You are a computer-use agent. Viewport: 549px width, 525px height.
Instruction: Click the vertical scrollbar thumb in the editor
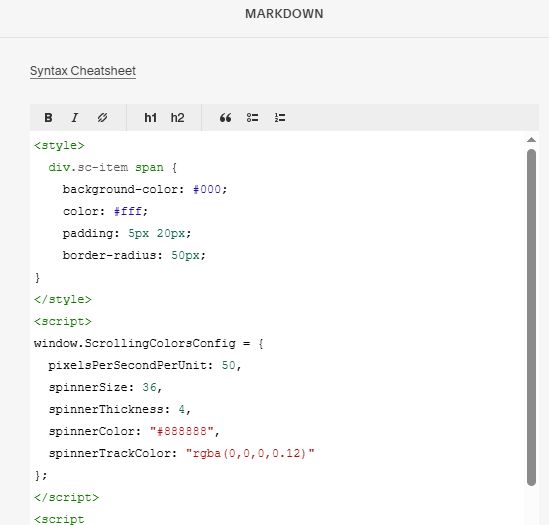click(531, 317)
